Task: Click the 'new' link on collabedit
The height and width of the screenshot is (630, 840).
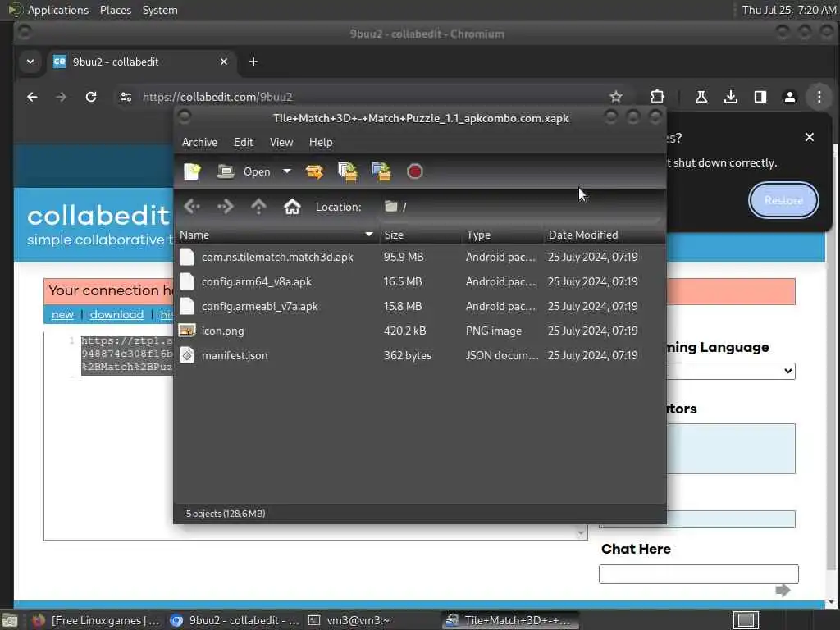Action: point(62,314)
